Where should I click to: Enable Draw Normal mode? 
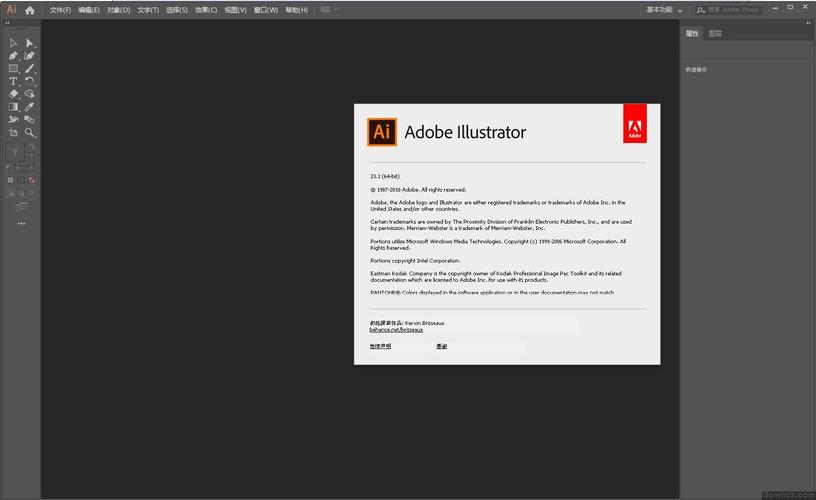[11, 194]
